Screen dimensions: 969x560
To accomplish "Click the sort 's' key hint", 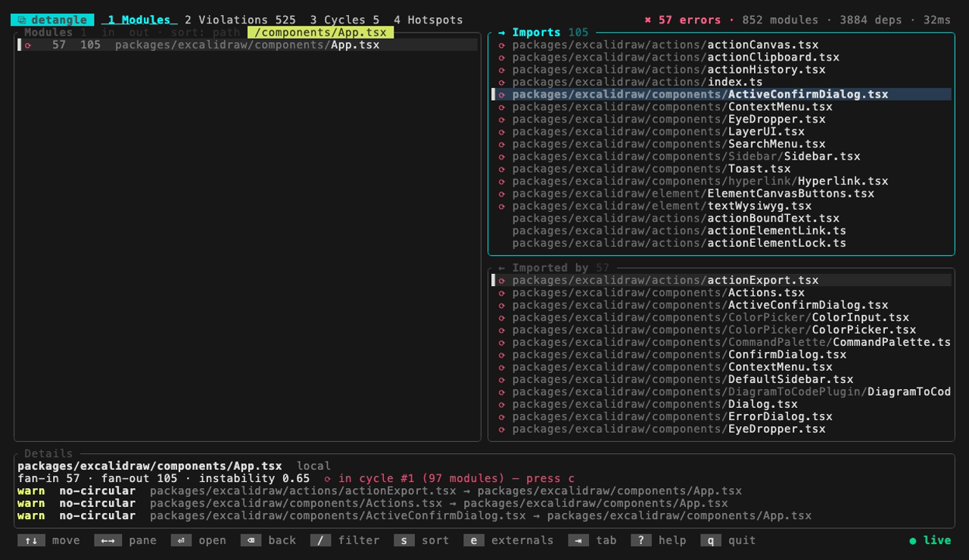I will (403, 540).
